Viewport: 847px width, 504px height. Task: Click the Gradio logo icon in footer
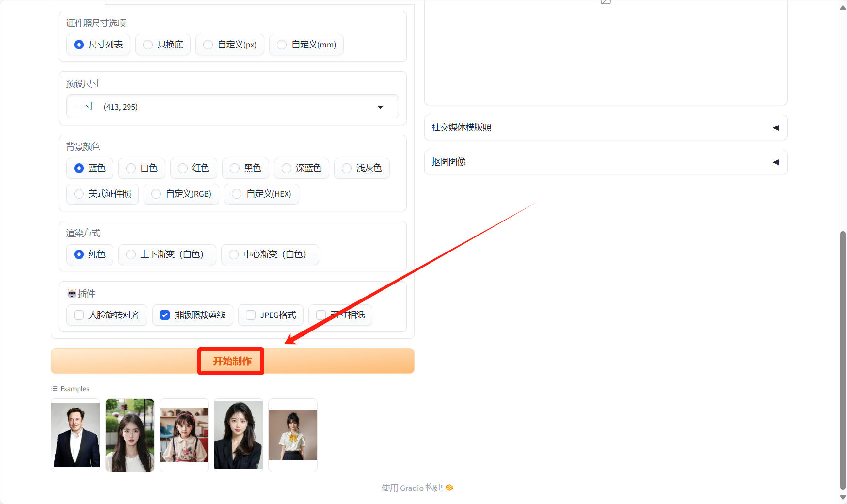point(449,488)
